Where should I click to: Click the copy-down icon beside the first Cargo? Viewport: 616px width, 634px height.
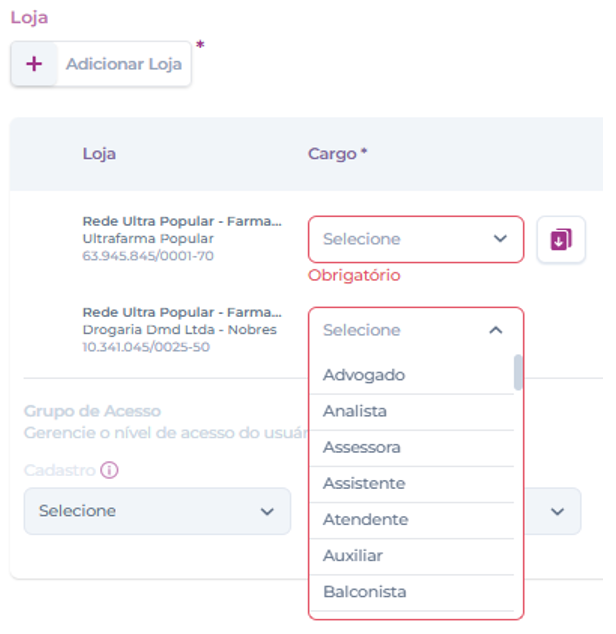tap(561, 240)
